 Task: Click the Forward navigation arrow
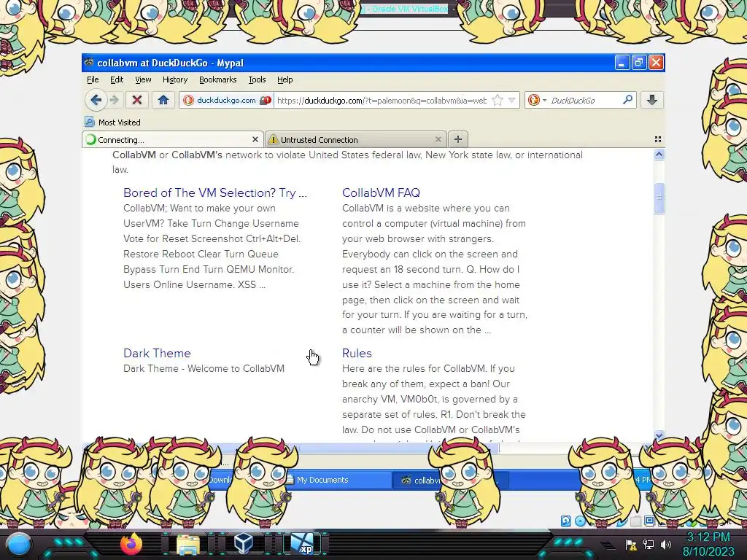click(115, 100)
